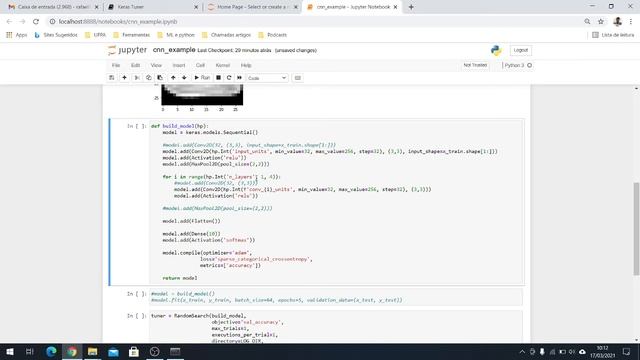The width and height of the screenshot is (640, 360).
Task: Open the Edit menu
Action: click(136, 65)
